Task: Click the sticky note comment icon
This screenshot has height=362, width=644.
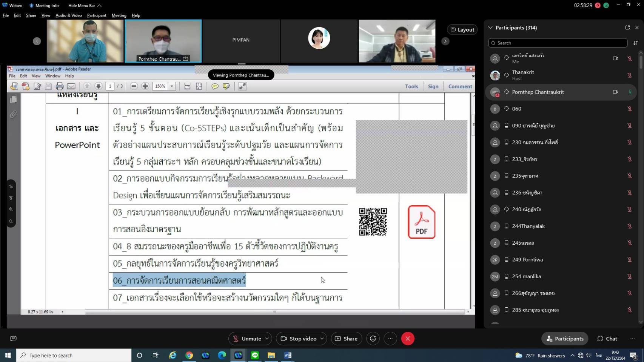Action: (x=215, y=86)
